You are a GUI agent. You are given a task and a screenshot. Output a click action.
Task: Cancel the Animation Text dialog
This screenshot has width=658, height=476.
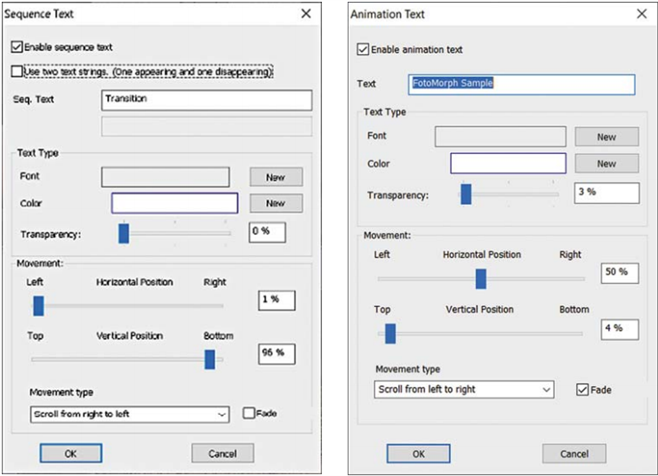click(x=569, y=453)
